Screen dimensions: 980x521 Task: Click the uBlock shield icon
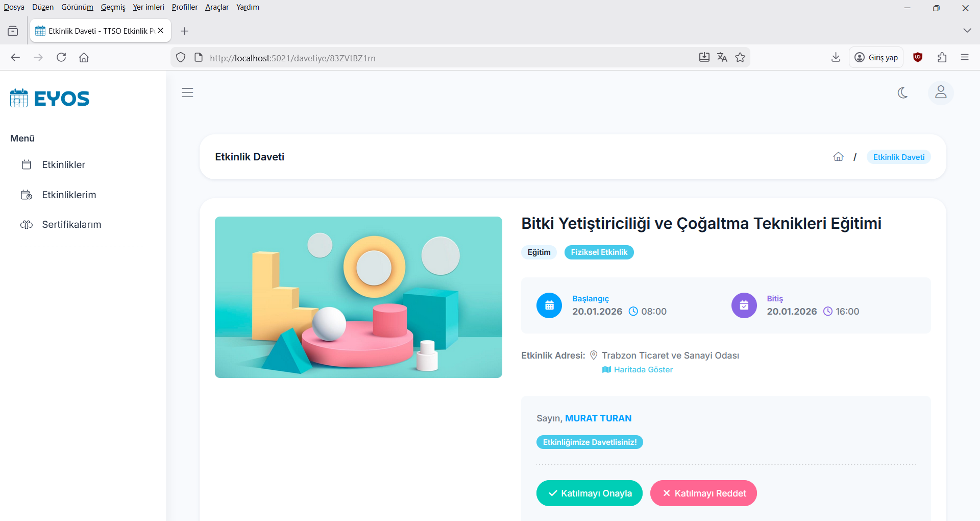(x=918, y=58)
